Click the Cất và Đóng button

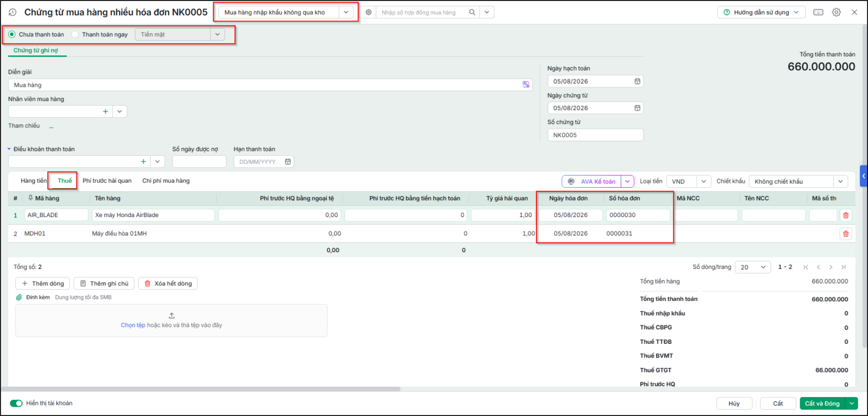tap(822, 404)
